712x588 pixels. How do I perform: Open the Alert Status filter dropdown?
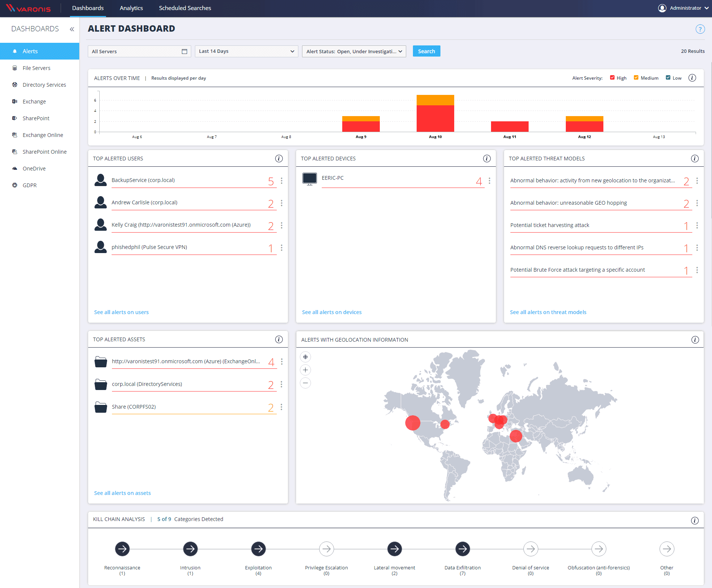pyautogui.click(x=354, y=51)
